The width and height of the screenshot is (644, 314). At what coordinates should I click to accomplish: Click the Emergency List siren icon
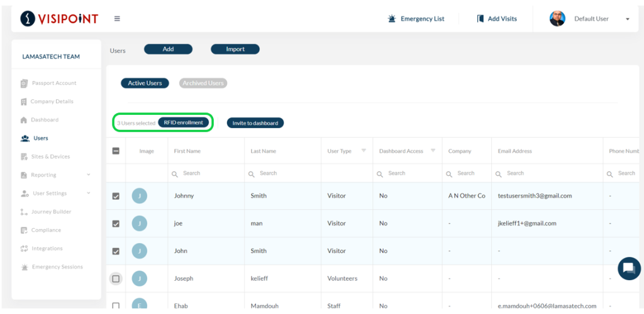click(392, 18)
